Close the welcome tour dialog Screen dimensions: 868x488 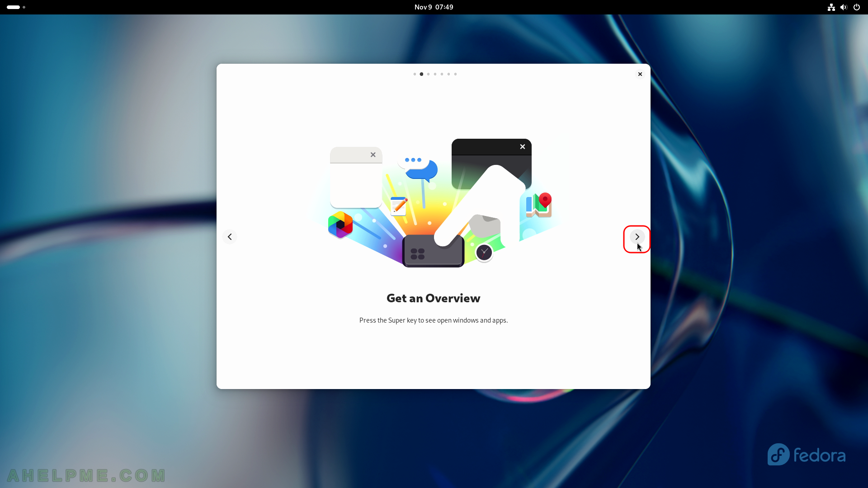click(640, 74)
